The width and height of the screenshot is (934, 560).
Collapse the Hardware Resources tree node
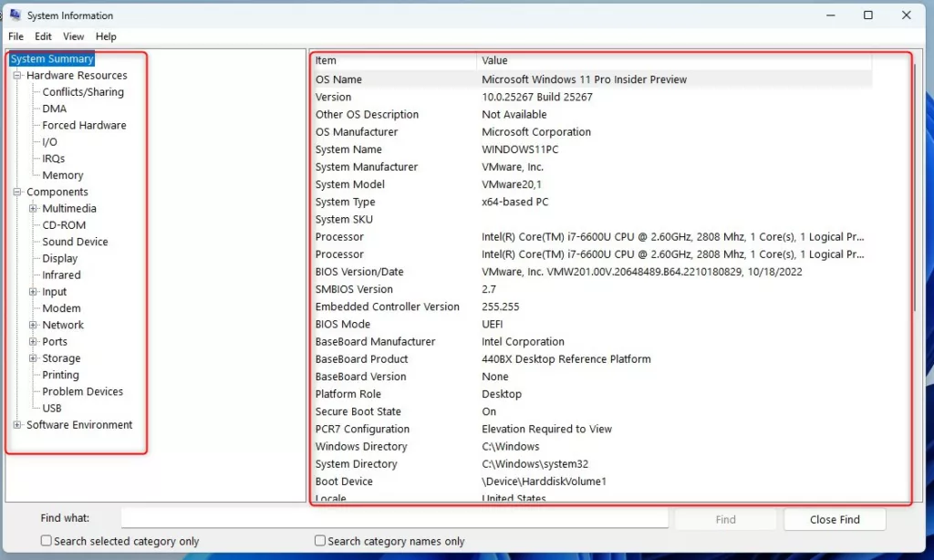(x=17, y=75)
